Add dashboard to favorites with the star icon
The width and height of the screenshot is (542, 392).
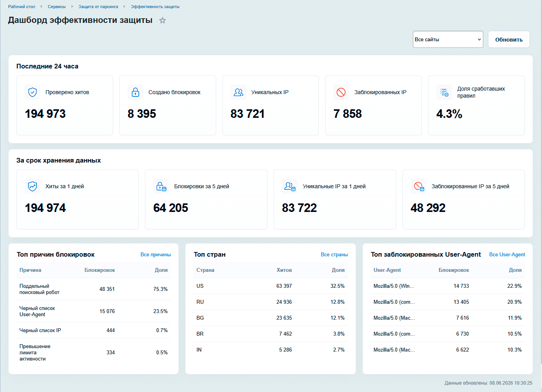tap(163, 21)
